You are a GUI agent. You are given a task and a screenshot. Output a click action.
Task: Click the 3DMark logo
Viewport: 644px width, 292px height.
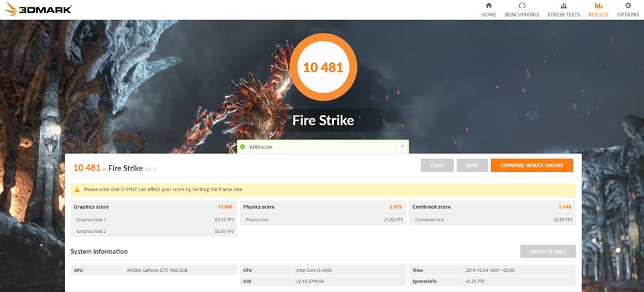(38, 9)
